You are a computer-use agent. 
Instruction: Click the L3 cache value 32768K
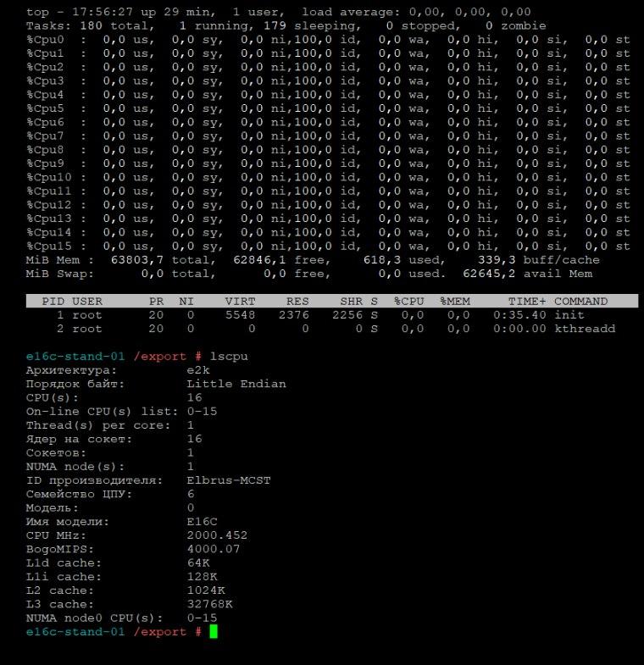point(209,604)
